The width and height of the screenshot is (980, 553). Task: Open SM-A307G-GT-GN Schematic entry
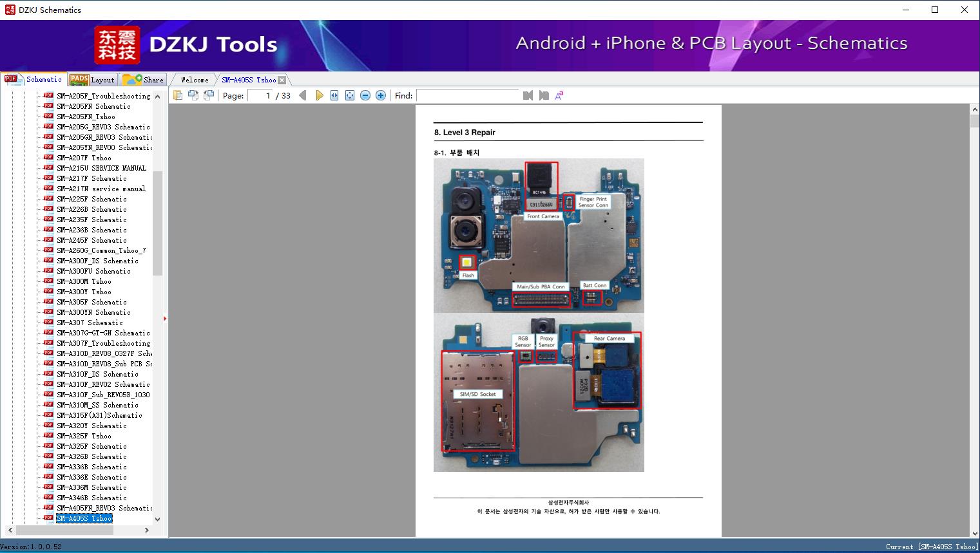click(x=103, y=333)
